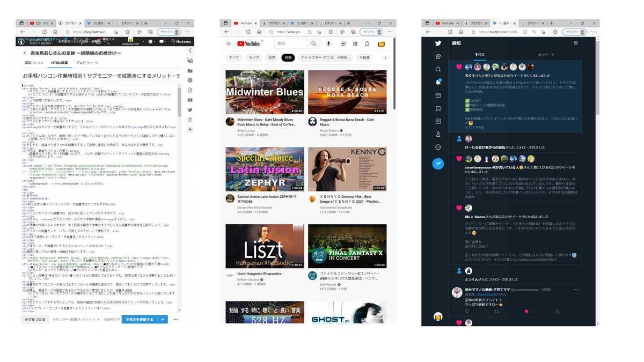Open Twitter notifications bell in sidebar
This screenshot has height=362, width=644.
click(x=438, y=82)
